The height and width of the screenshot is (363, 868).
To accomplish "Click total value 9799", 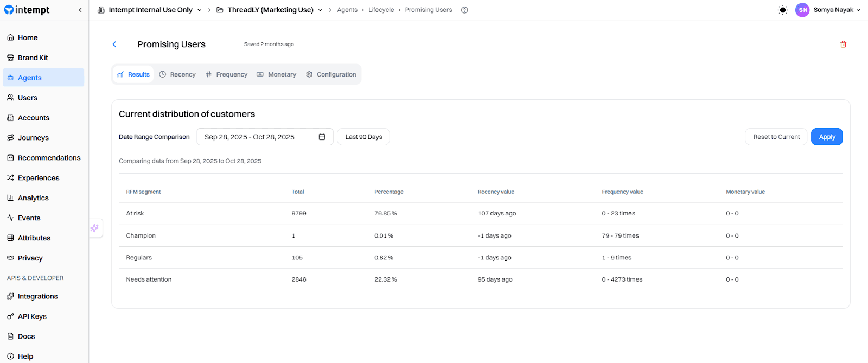I will 299,214.
